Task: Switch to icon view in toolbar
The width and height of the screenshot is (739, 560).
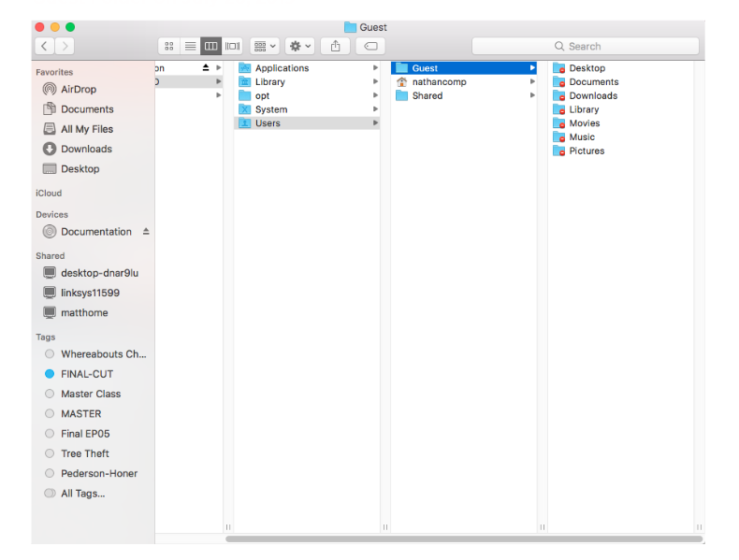Action: (x=169, y=46)
